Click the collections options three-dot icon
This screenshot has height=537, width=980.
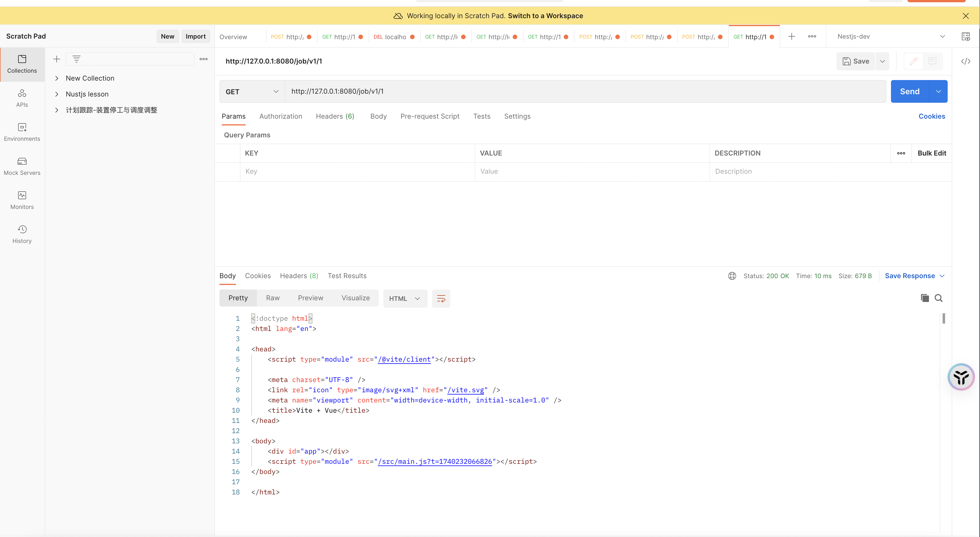(x=204, y=59)
